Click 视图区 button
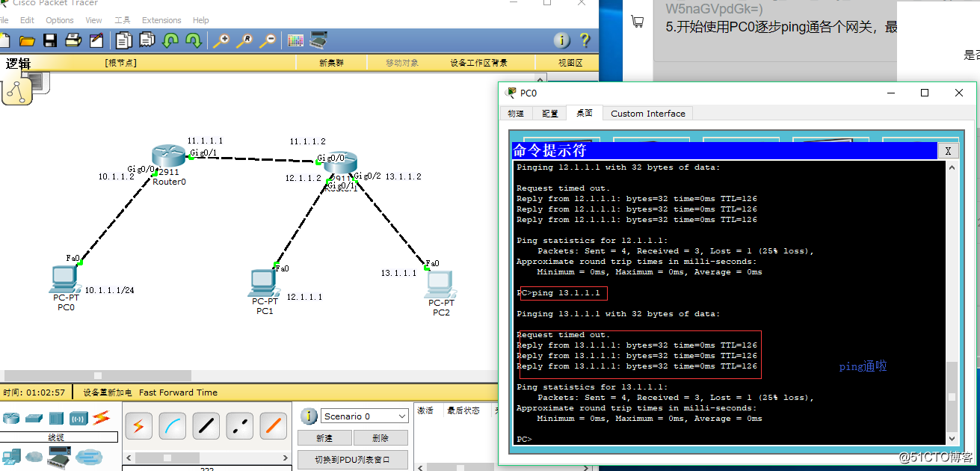The image size is (980, 471). pyautogui.click(x=570, y=63)
